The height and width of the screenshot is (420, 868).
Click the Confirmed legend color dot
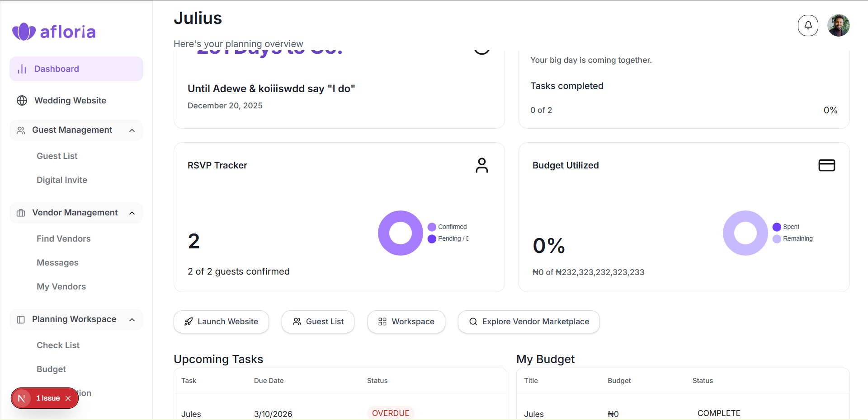tap(432, 227)
